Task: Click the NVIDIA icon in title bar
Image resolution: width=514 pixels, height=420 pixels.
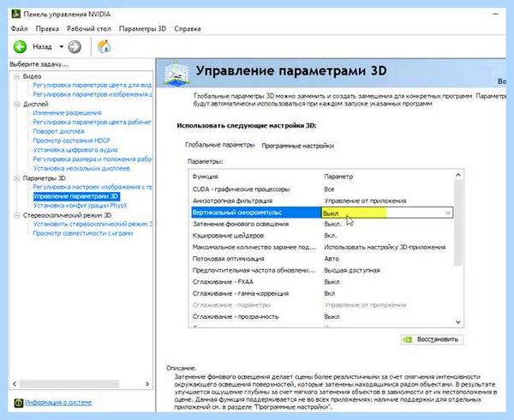Action: 15,14
